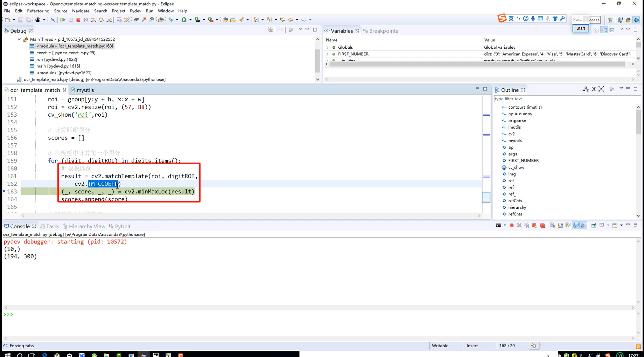The height and width of the screenshot is (357, 644).
Task: Expand the Globals variable row
Action: (327, 47)
